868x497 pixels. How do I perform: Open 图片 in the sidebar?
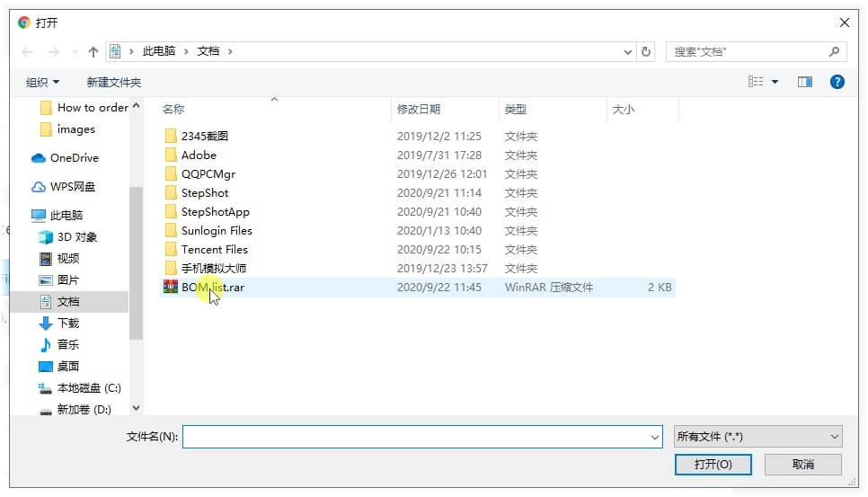[x=59, y=280]
